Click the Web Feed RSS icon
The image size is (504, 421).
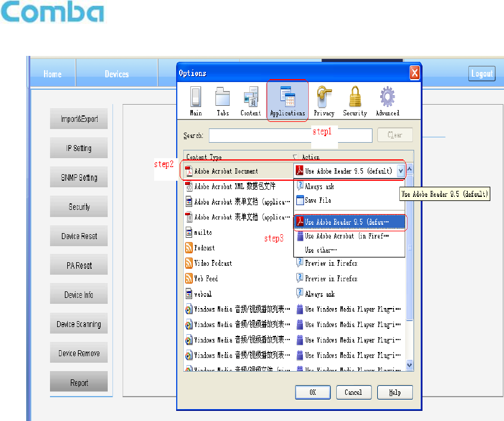tap(189, 278)
